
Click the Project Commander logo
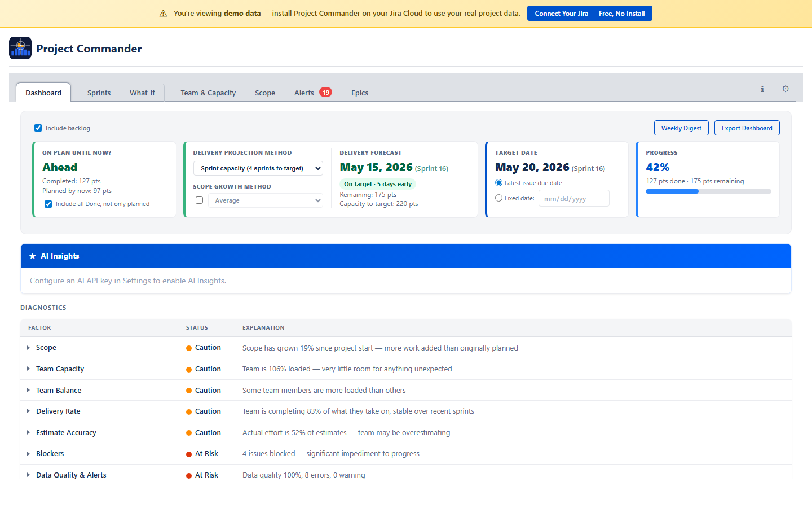pos(20,48)
